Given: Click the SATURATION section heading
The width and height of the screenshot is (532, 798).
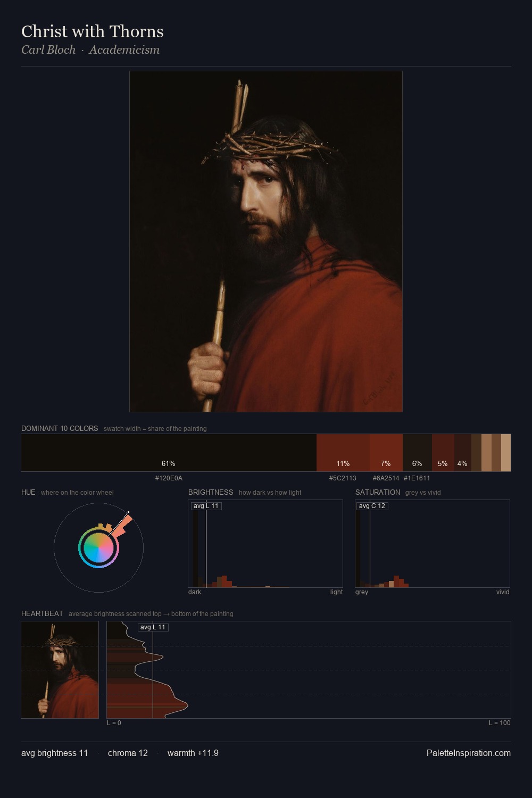Looking at the screenshot, I should coord(378,492).
